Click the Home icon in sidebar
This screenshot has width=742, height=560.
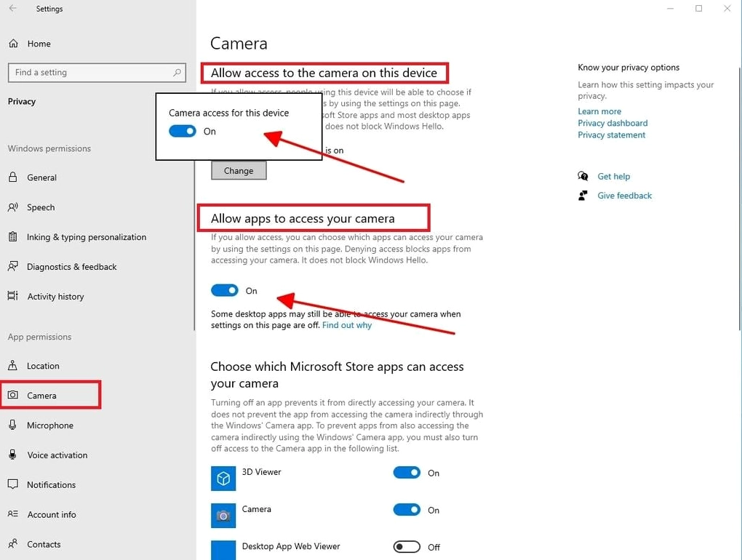click(x=13, y=44)
